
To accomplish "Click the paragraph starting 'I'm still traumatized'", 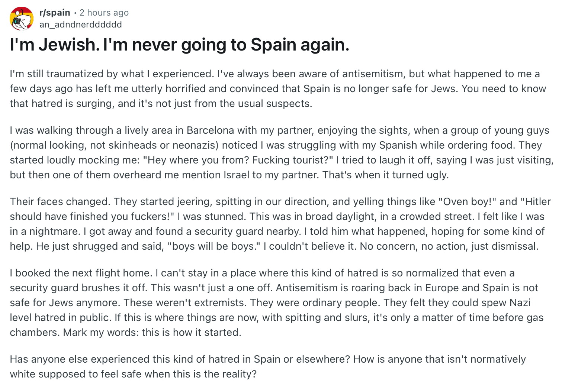I will (278, 88).
